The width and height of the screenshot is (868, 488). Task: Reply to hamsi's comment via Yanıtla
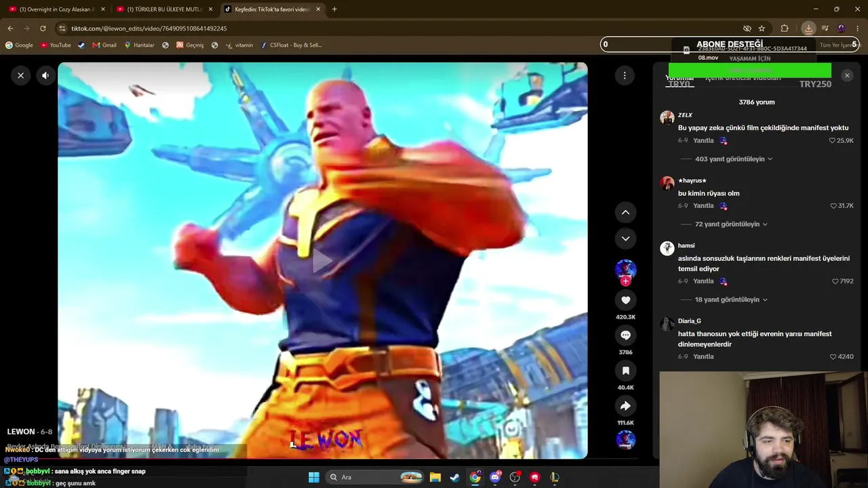(x=703, y=281)
